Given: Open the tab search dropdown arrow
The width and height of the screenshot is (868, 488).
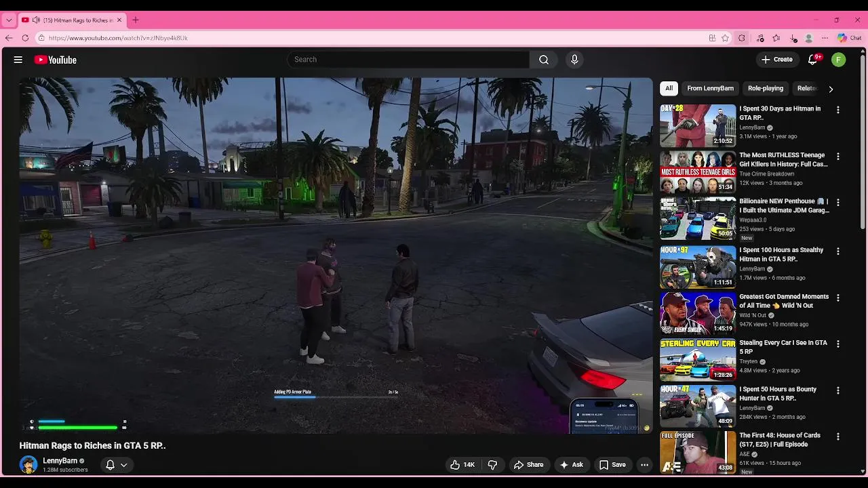Looking at the screenshot, I should (x=9, y=20).
